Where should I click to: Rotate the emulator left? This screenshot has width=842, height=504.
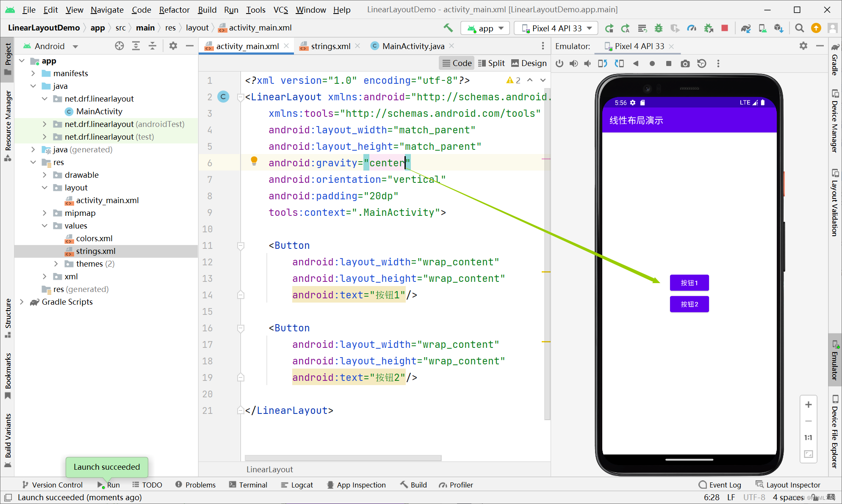602,63
